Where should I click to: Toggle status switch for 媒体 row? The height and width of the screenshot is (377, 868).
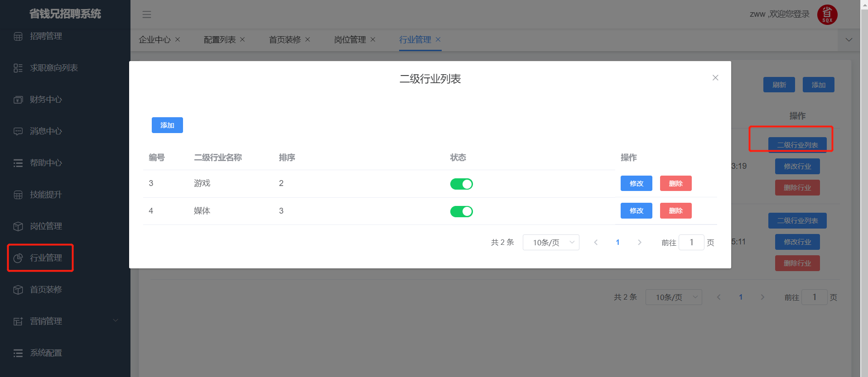click(461, 211)
